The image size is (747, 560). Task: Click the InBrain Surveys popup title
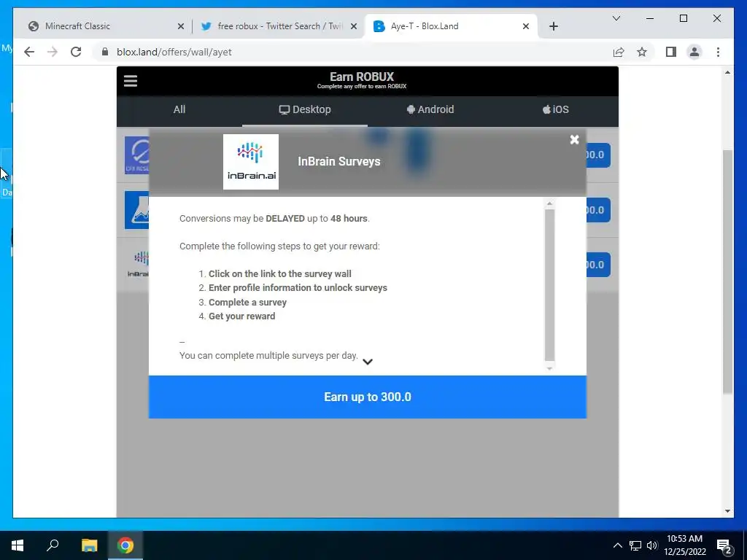pyautogui.click(x=338, y=161)
